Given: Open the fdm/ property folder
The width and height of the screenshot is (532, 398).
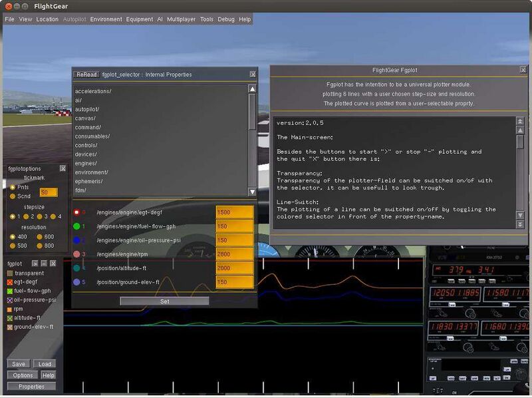Looking at the screenshot, I should click(80, 190).
